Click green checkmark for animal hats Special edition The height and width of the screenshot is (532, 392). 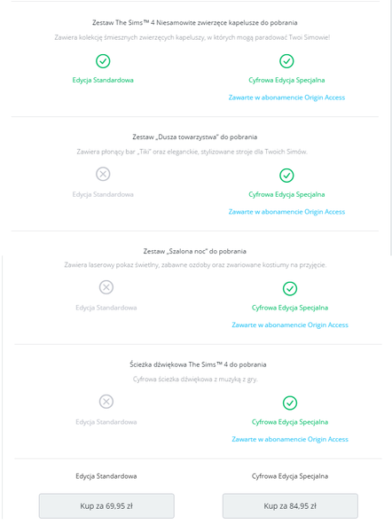[286, 61]
